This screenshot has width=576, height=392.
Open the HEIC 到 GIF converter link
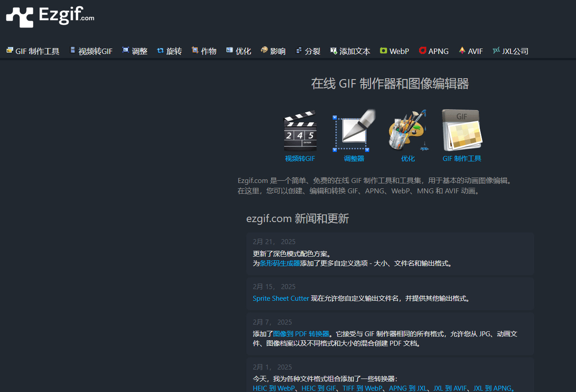point(319,388)
